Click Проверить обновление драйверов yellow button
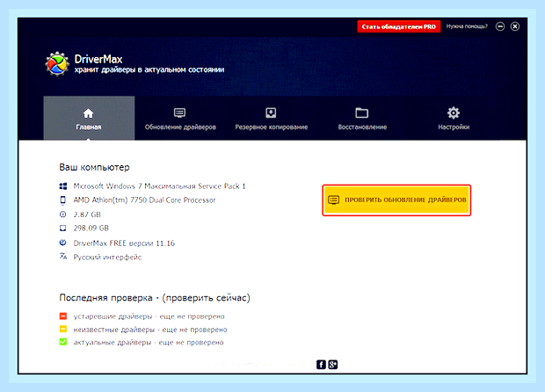545x392 pixels. click(396, 200)
